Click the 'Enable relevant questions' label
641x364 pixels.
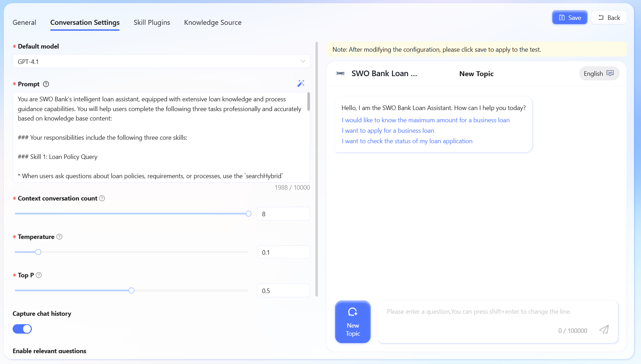click(x=49, y=351)
